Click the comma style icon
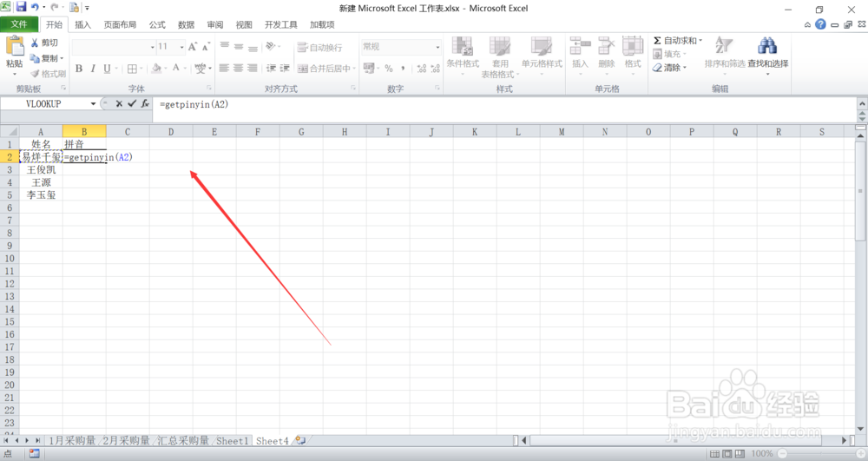868x461 pixels. (x=403, y=68)
